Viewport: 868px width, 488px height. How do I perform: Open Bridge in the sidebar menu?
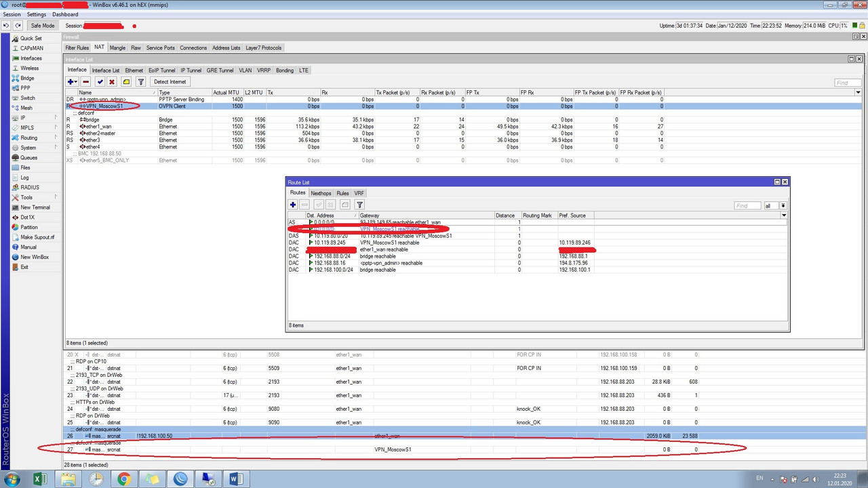coord(27,78)
